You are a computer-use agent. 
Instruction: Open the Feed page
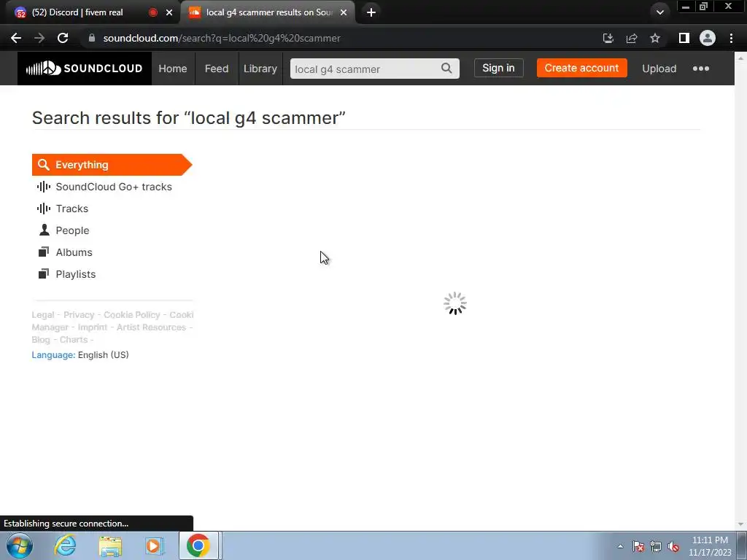point(217,69)
